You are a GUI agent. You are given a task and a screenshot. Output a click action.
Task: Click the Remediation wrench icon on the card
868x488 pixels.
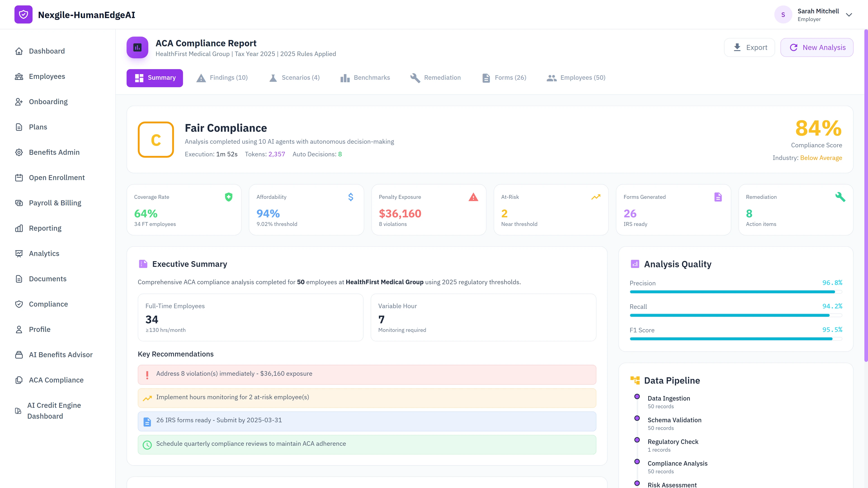(841, 197)
